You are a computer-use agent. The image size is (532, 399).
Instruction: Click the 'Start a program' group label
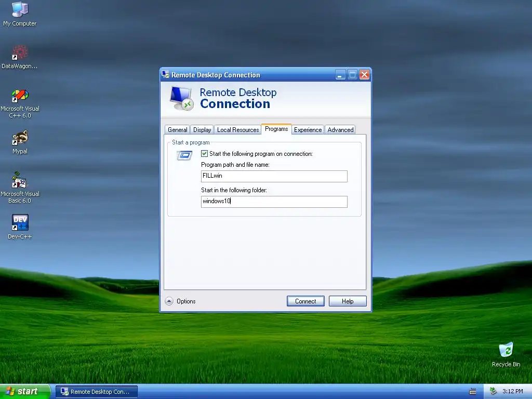point(191,142)
